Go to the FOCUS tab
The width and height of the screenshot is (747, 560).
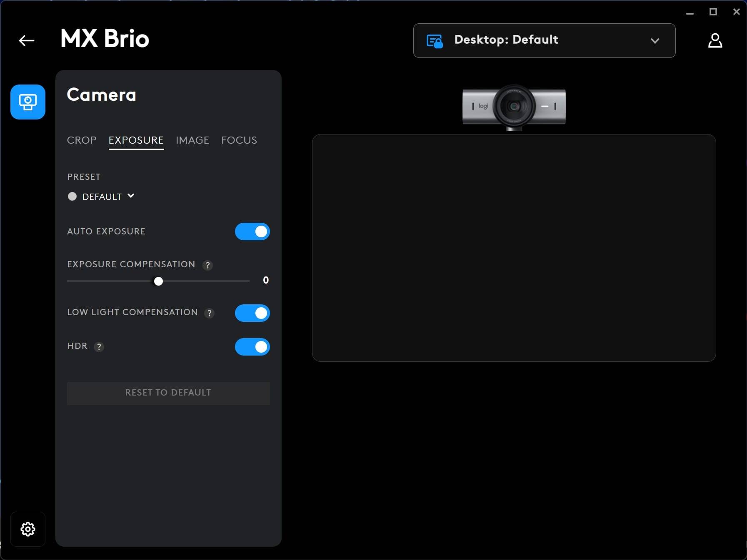pyautogui.click(x=239, y=140)
